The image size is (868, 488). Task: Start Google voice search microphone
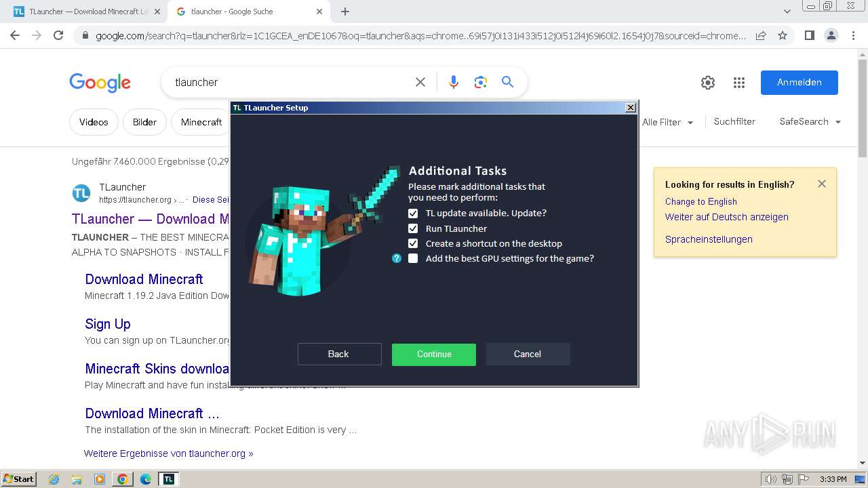[x=454, y=82]
